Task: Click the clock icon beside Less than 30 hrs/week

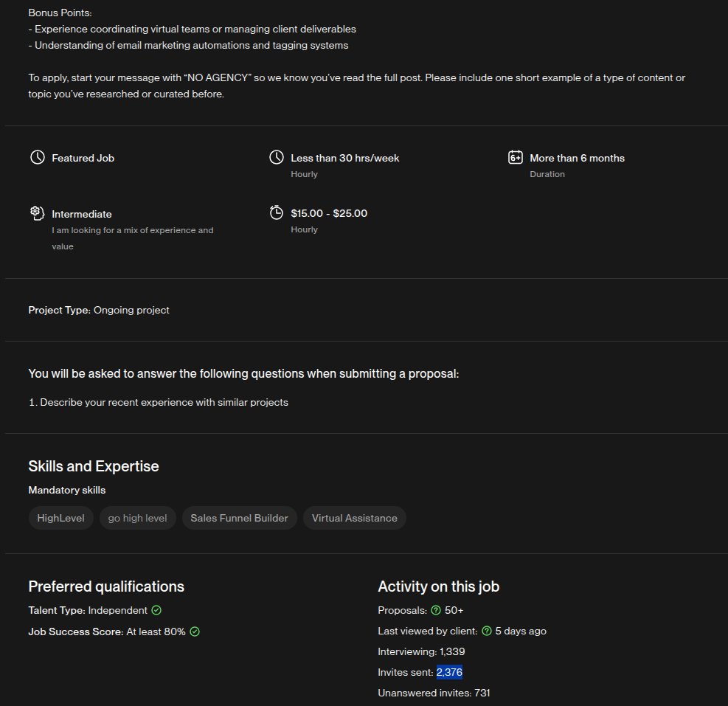Action: click(x=277, y=157)
